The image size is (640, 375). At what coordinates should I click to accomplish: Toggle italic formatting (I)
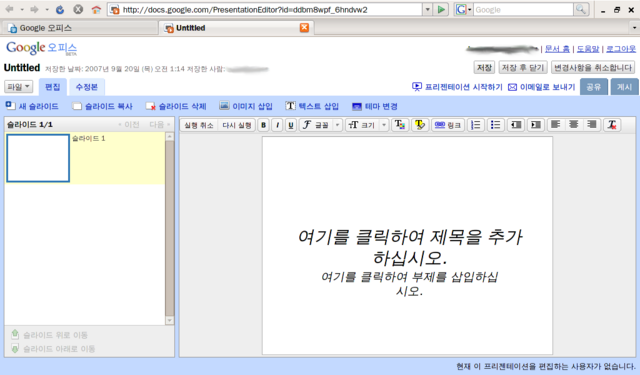click(x=277, y=125)
